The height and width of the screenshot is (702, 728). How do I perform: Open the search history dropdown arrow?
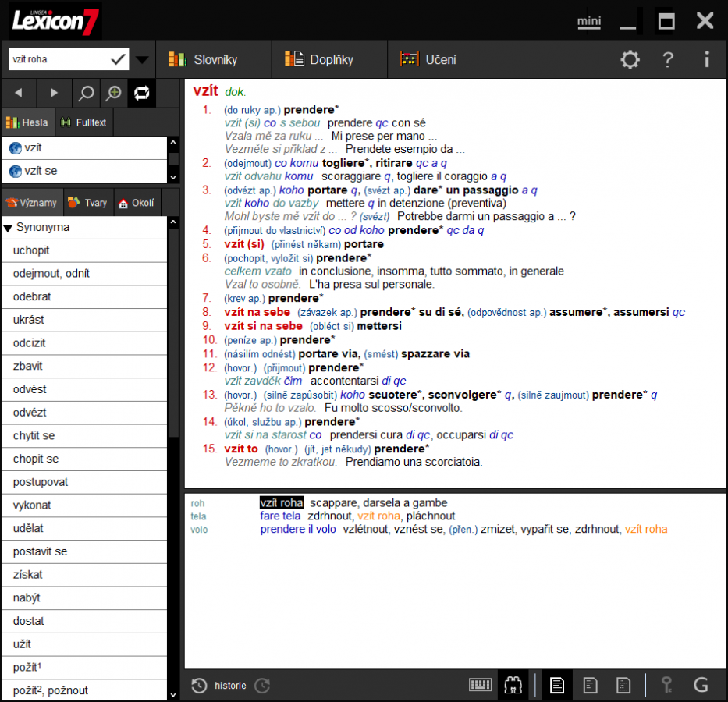click(x=142, y=58)
